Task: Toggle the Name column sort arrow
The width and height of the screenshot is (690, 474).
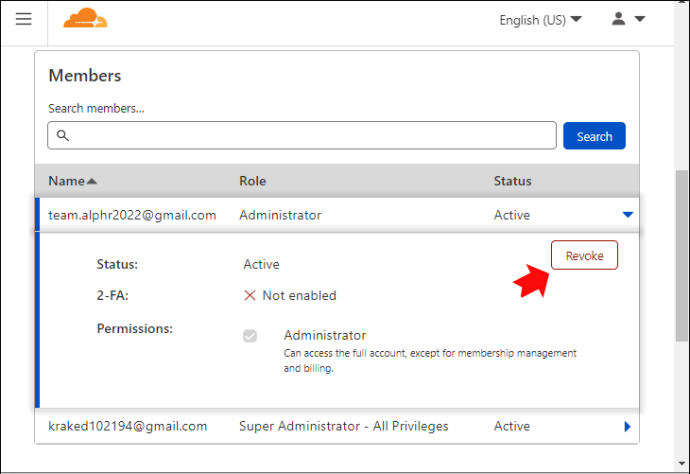Action: [x=92, y=181]
